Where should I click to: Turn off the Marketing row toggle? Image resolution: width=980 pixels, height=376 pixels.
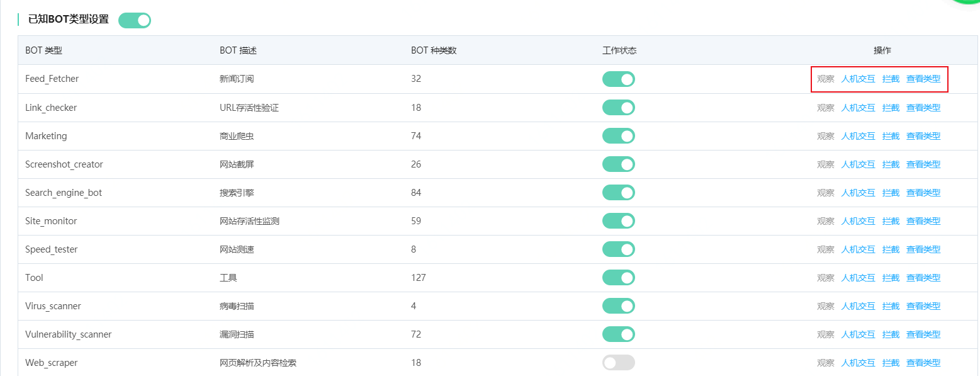619,136
